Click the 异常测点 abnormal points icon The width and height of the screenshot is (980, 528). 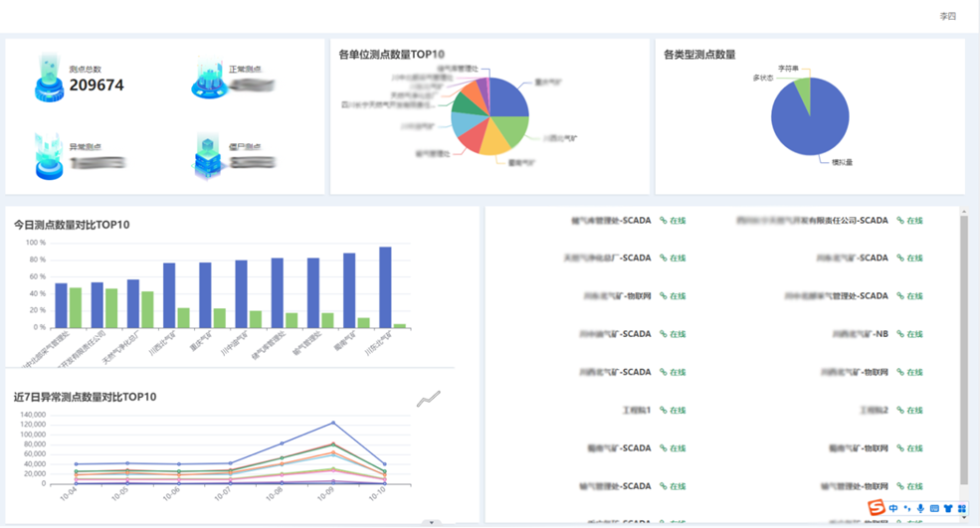coord(50,156)
